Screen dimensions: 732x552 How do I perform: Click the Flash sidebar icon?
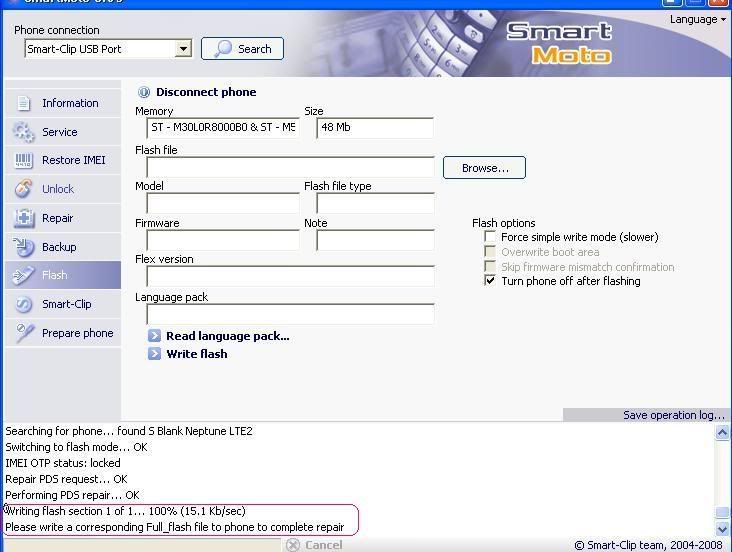pyautogui.click(x=23, y=276)
